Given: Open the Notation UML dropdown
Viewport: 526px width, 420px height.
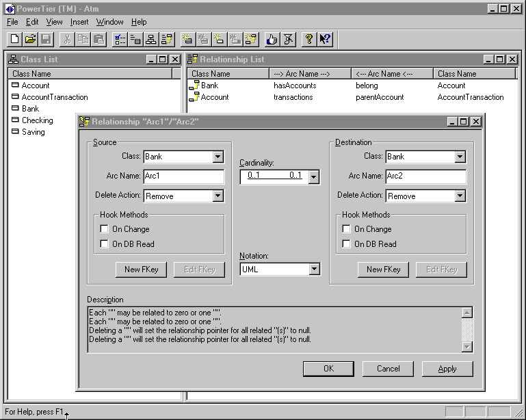Looking at the screenshot, I should click(314, 269).
